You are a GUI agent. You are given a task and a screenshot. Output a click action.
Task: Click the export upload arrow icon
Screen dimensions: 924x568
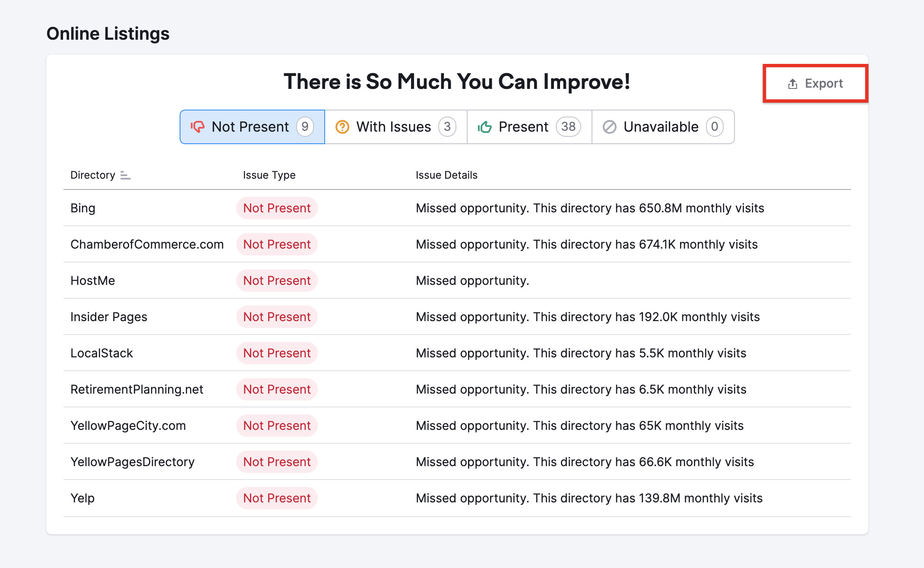(793, 84)
